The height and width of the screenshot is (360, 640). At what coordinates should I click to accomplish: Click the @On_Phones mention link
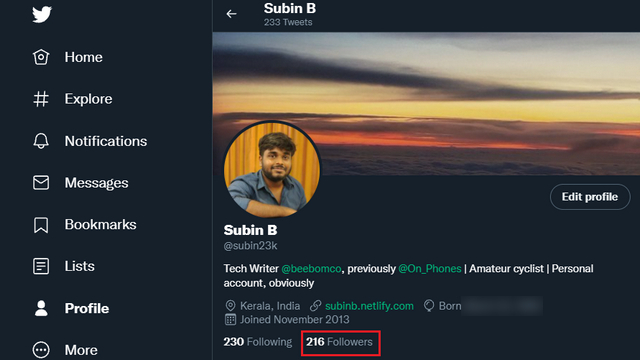coord(430,269)
